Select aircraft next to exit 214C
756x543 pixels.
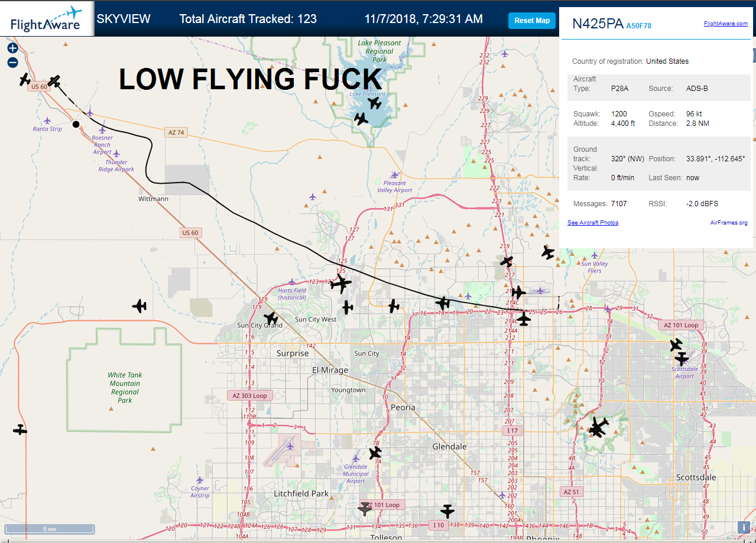518,292
